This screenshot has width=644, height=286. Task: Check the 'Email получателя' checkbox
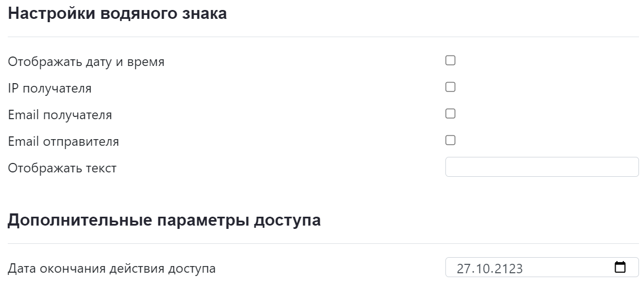tap(450, 114)
